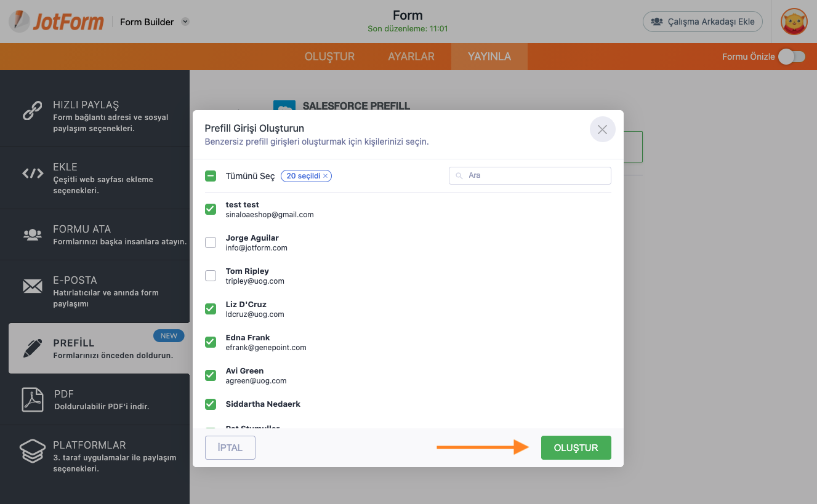Click the FORMU ATA people icon
This screenshot has height=504, width=817.
pos(32,234)
